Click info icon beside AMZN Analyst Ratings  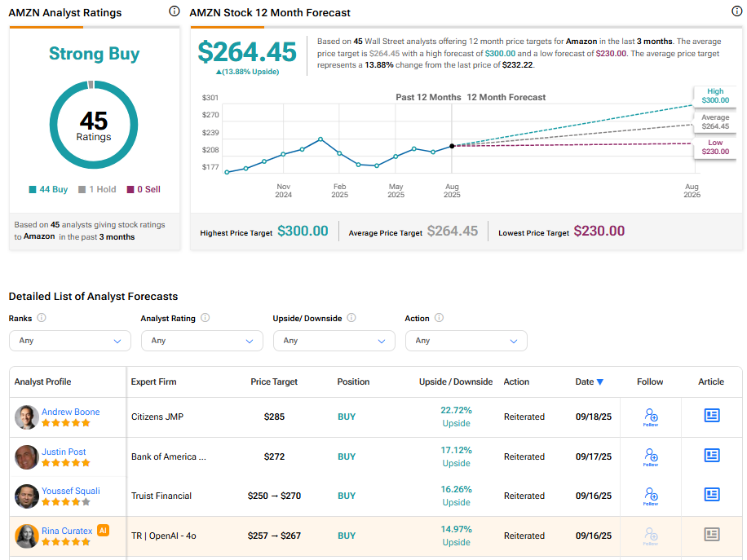[174, 11]
